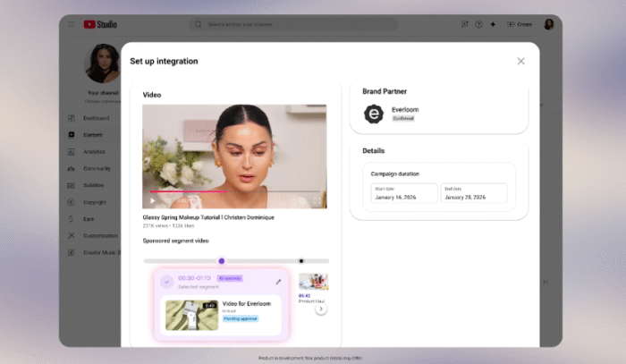Image resolution: width=626 pixels, height=364 pixels.
Task: Click the Everloom brand logo
Action: 374,114
